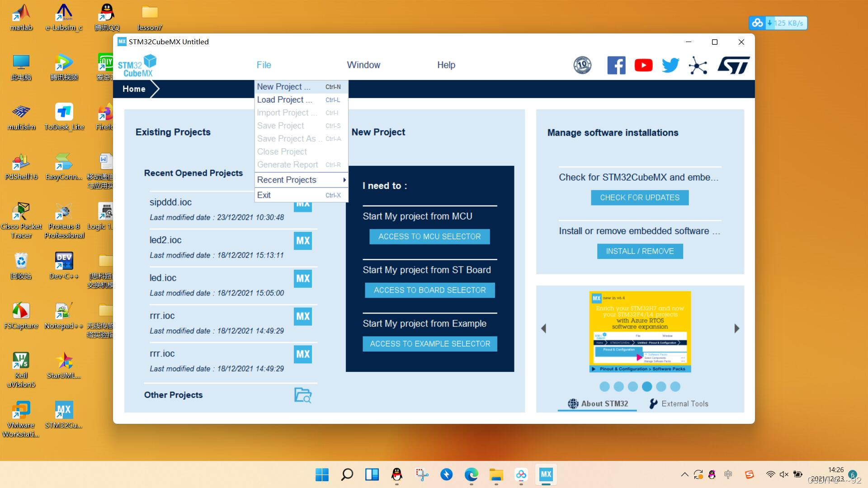Open Notepad++ desktop shortcut

[64, 316]
